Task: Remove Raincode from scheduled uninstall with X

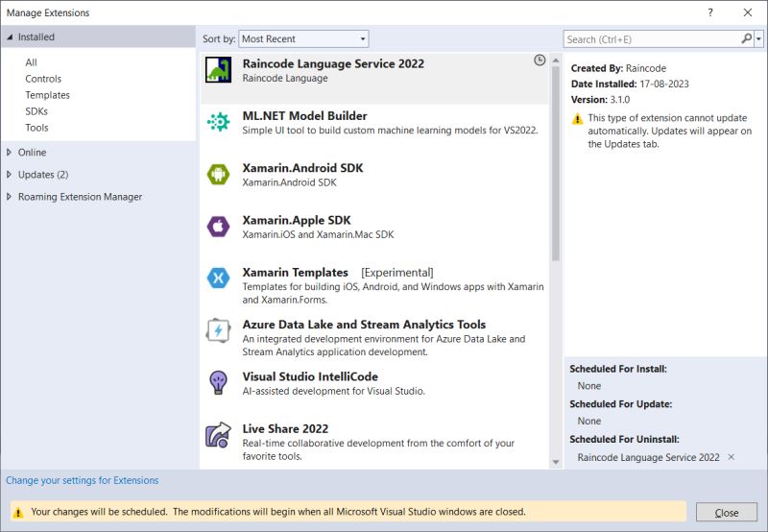Action: [x=732, y=456]
